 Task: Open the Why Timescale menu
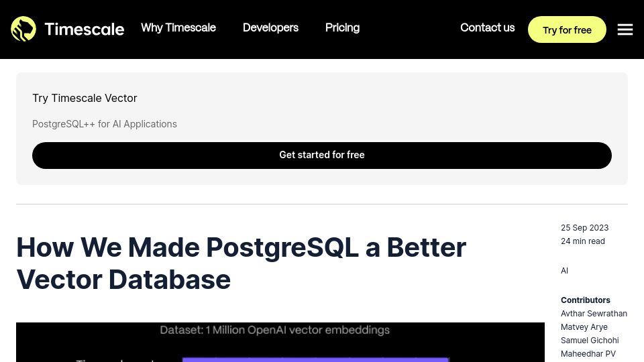pyautogui.click(x=178, y=27)
